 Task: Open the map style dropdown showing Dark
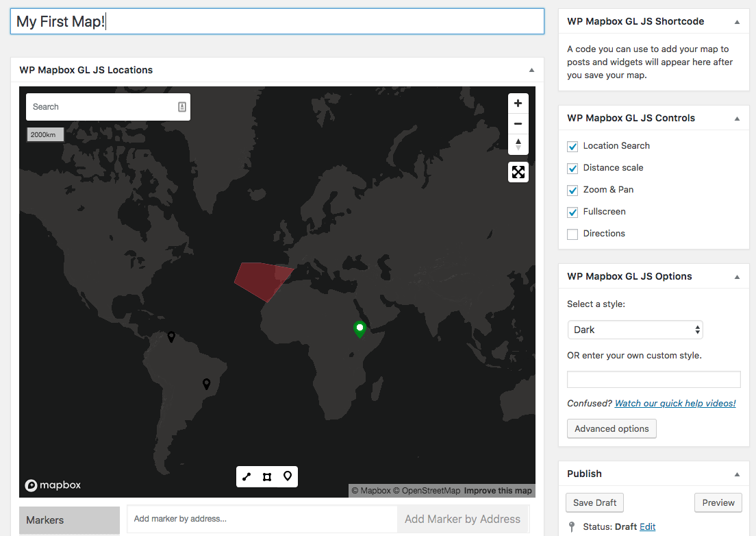(x=635, y=330)
